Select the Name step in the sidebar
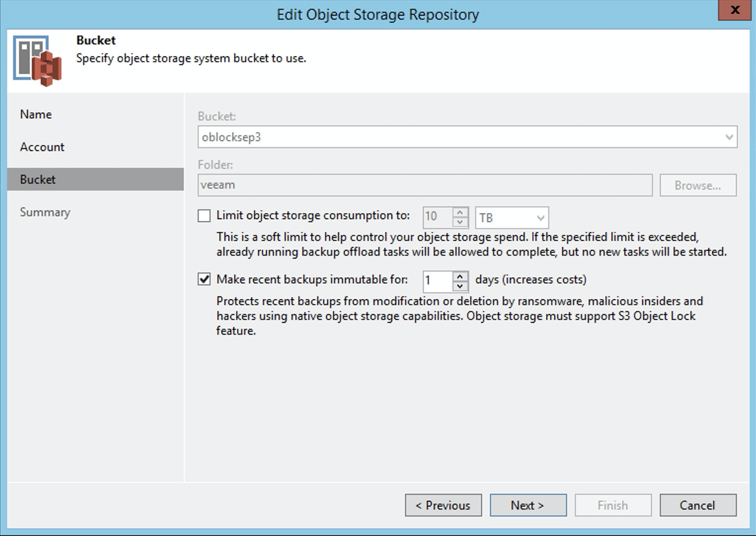The image size is (756, 536). (x=36, y=114)
